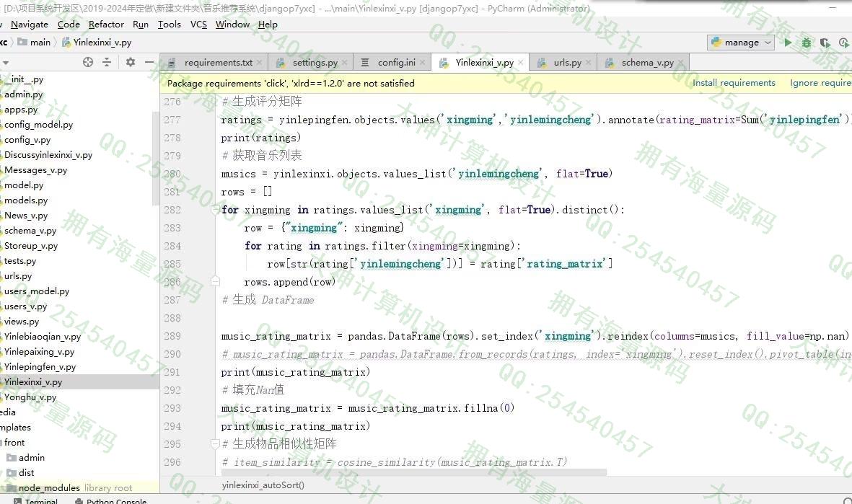Open the Terminal tool window
The image size is (852, 504).
(36, 500)
